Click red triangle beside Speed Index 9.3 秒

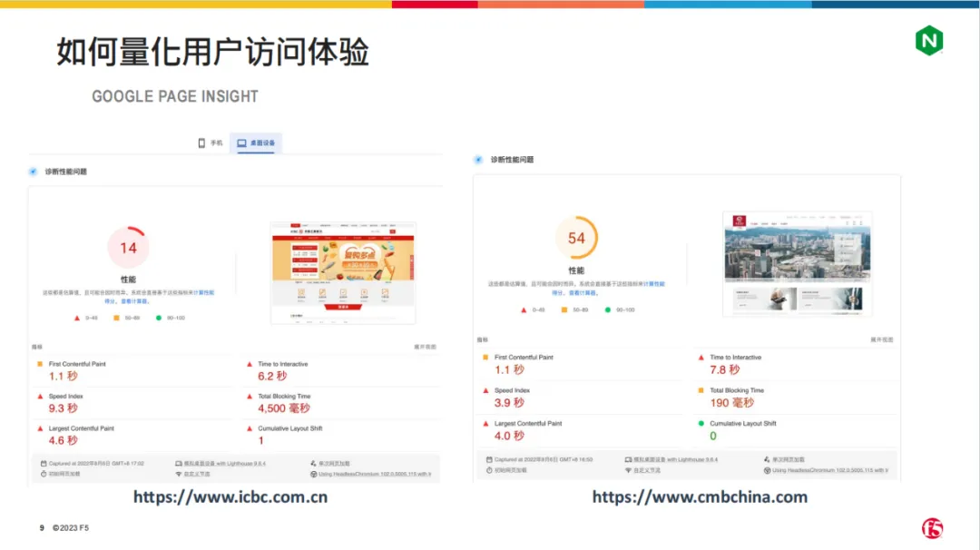tap(40, 397)
